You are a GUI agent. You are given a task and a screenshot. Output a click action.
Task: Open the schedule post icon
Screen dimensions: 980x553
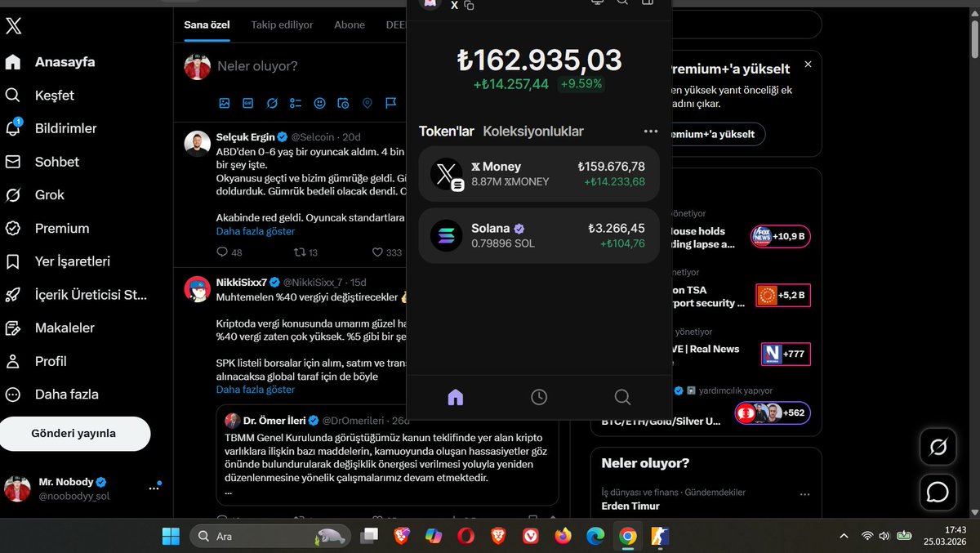point(343,103)
